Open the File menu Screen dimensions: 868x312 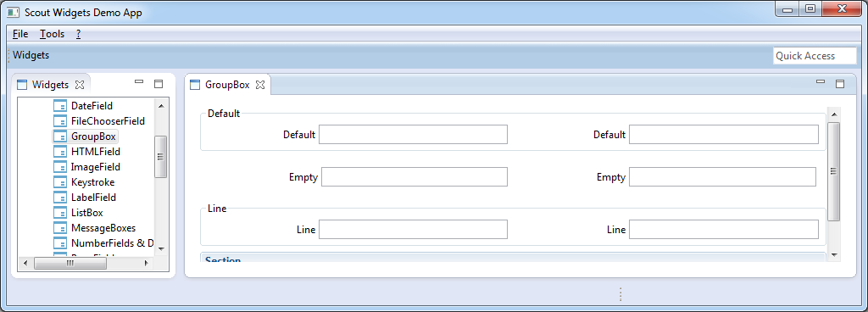(20, 34)
